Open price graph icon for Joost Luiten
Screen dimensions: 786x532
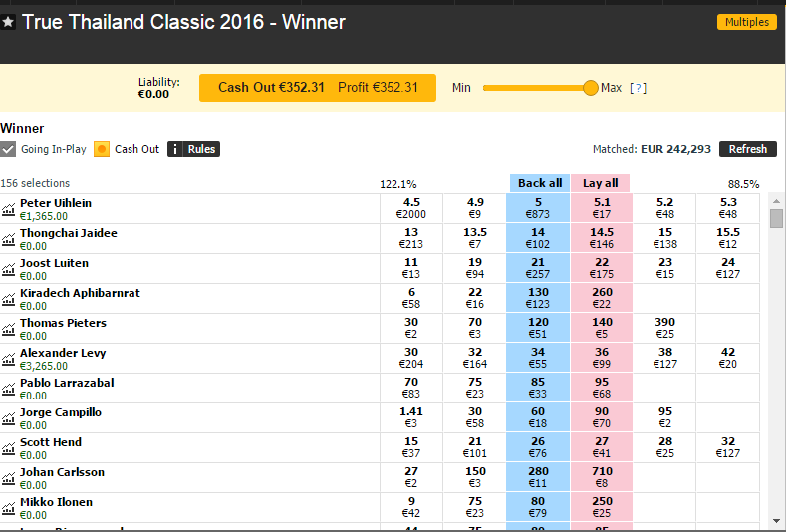8,270
